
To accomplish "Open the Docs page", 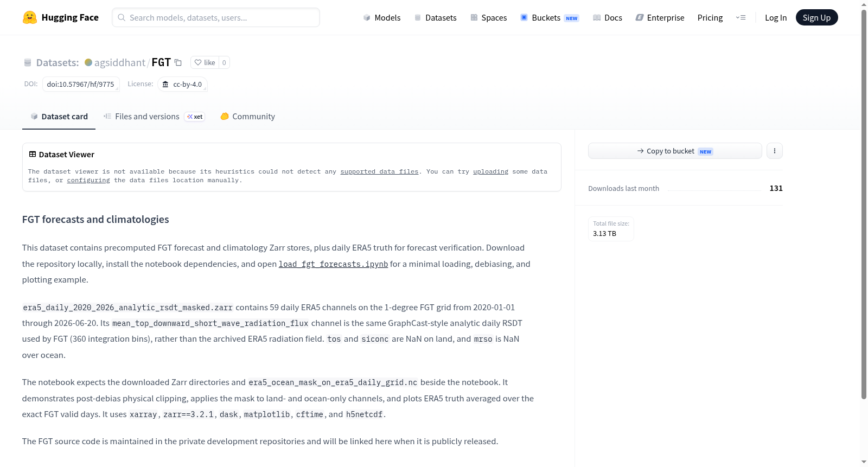I will pyautogui.click(x=608, y=17).
